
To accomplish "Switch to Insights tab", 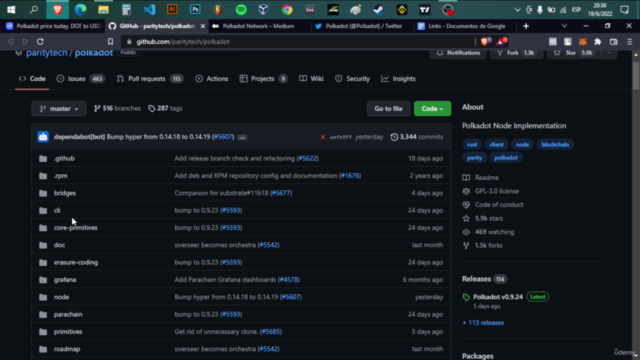I will (x=398, y=79).
